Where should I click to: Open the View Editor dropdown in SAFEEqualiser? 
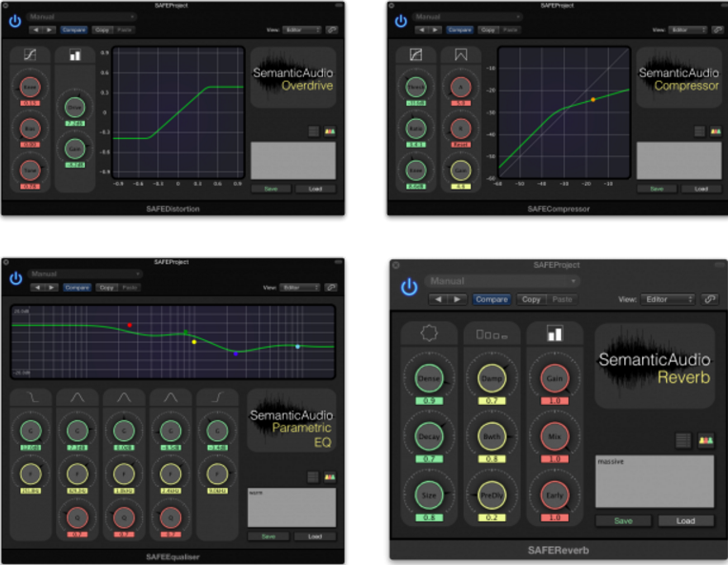click(x=300, y=288)
